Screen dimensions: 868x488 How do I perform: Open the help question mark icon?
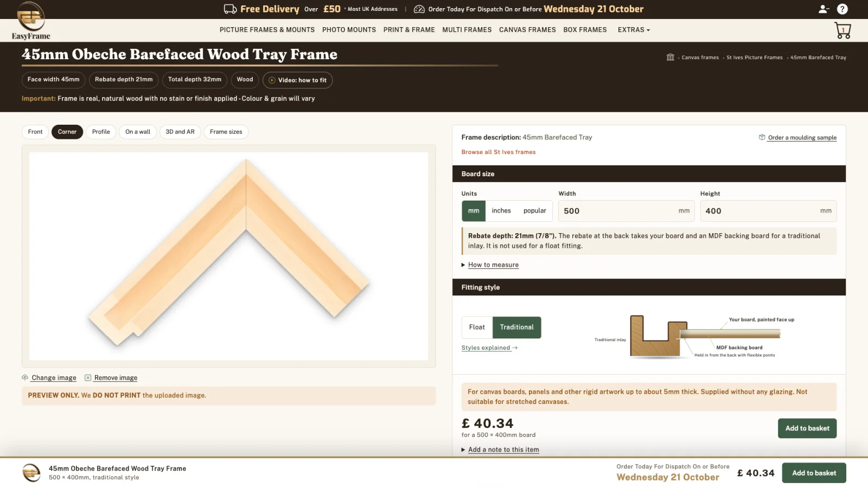tap(842, 9)
